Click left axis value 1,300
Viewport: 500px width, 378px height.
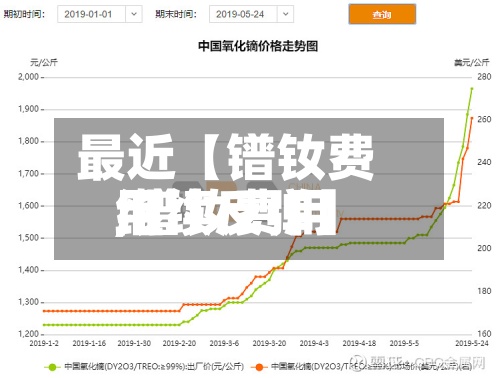(x=28, y=302)
